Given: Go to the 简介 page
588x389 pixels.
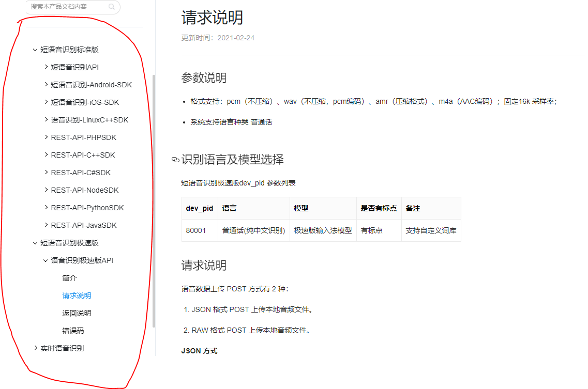Looking at the screenshot, I should tap(69, 278).
